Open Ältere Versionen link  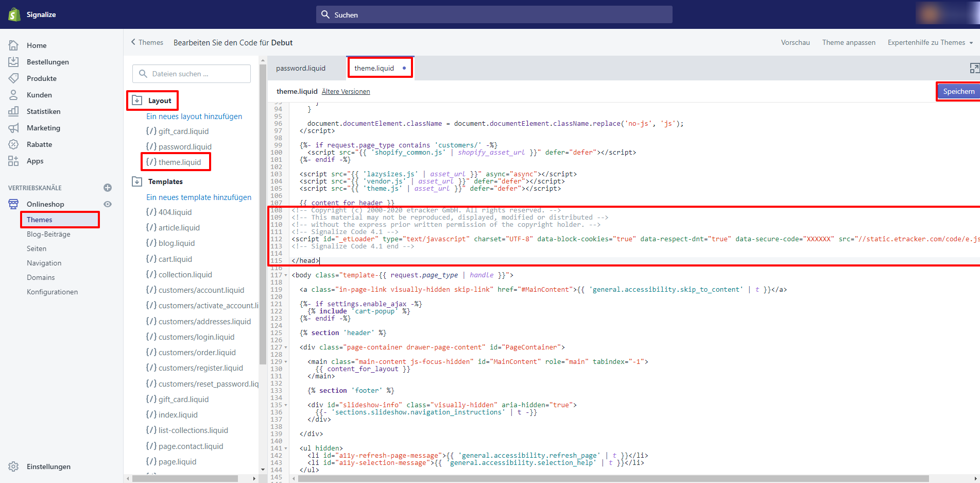pos(346,91)
